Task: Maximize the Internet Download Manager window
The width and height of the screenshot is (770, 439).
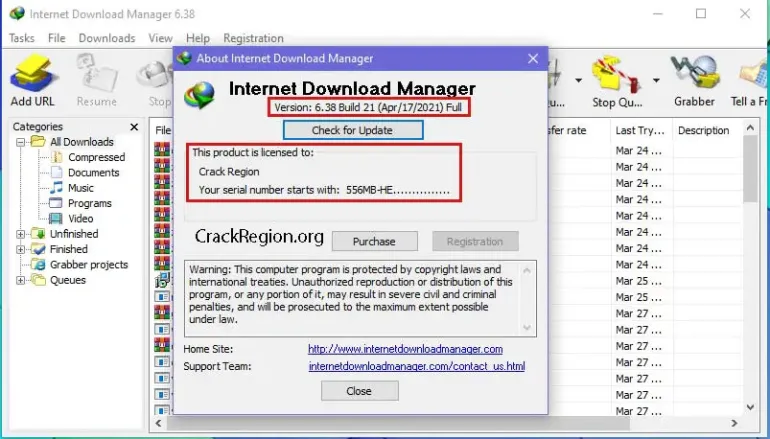Action: click(x=701, y=14)
